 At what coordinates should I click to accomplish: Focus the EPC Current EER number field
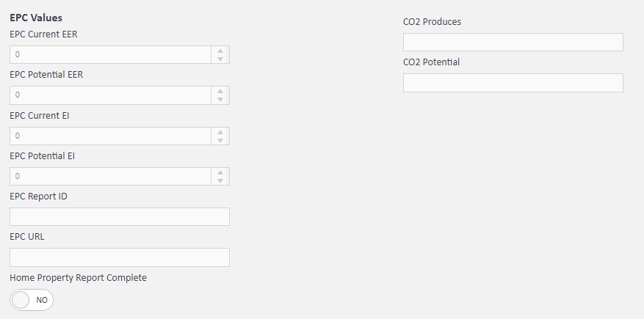pos(110,55)
